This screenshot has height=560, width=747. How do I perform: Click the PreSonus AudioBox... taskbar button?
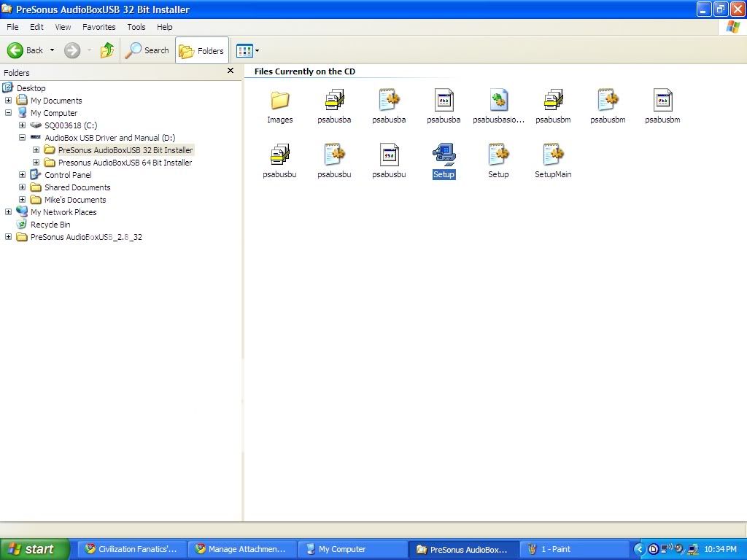pos(462,549)
